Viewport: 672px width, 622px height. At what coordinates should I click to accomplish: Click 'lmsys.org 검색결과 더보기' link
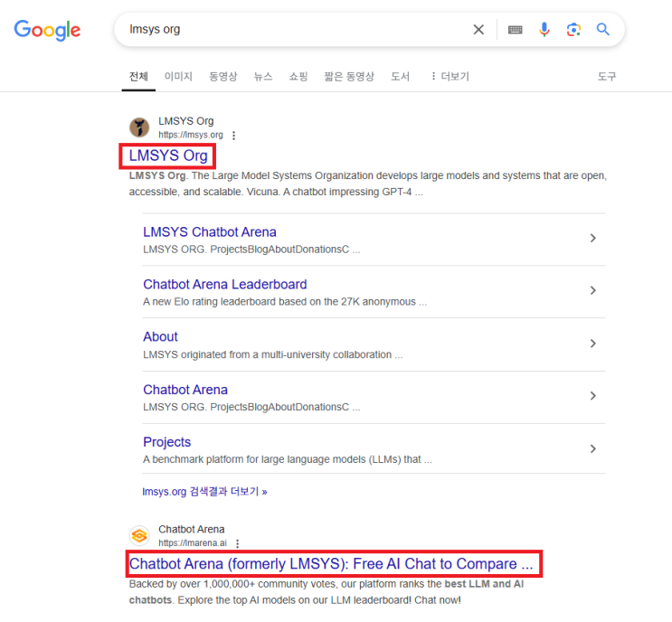pos(205,492)
